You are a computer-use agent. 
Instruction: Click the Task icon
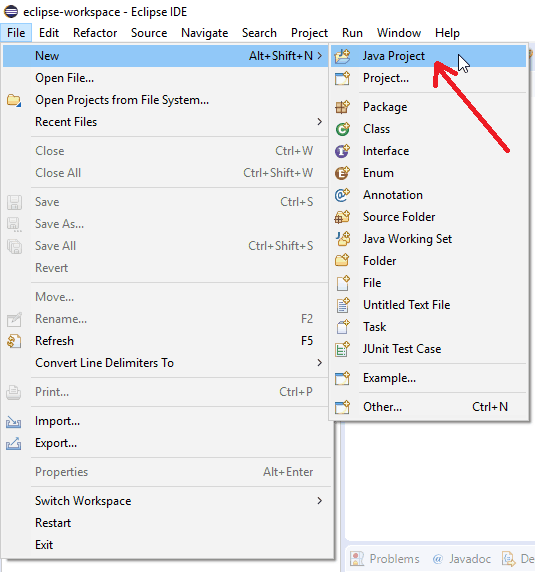tap(342, 327)
